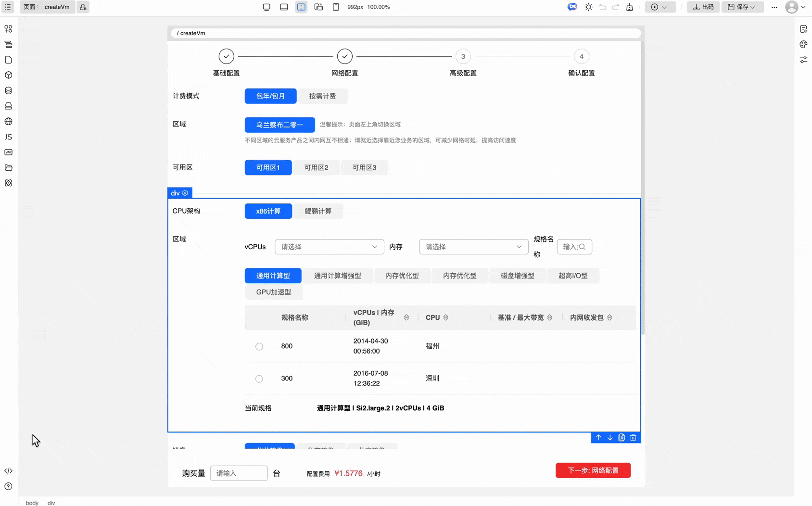Click the 下一步:网络配置 button
This screenshot has height=506, width=812.
point(593,470)
